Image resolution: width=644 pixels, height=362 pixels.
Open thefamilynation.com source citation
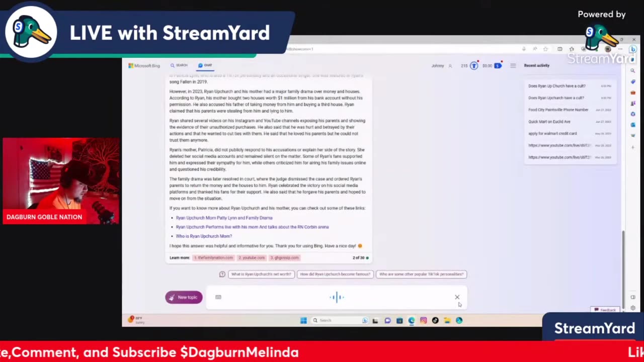click(x=213, y=257)
